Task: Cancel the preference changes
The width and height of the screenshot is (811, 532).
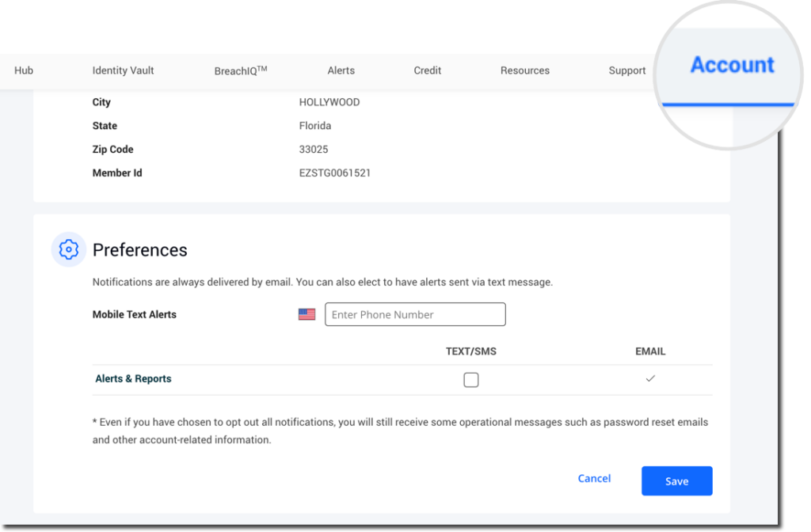Action: point(594,478)
